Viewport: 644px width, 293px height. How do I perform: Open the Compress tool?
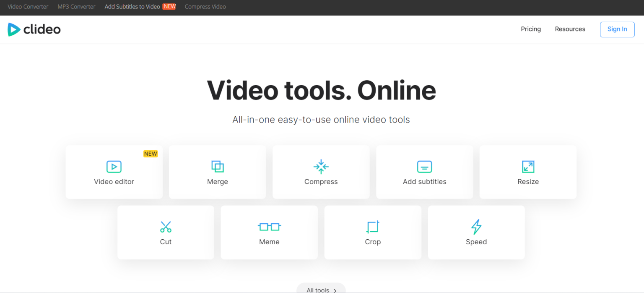[x=321, y=172]
